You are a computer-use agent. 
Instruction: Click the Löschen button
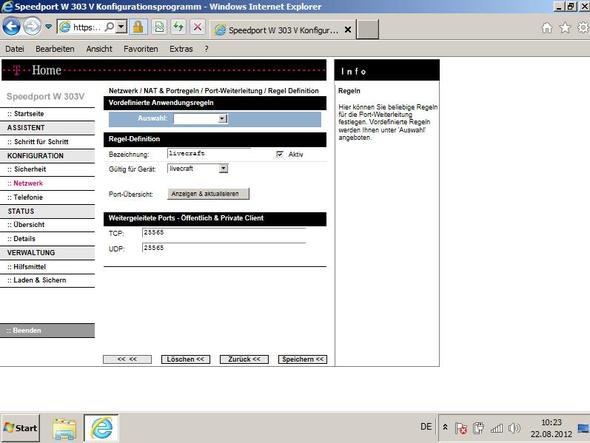point(186,359)
